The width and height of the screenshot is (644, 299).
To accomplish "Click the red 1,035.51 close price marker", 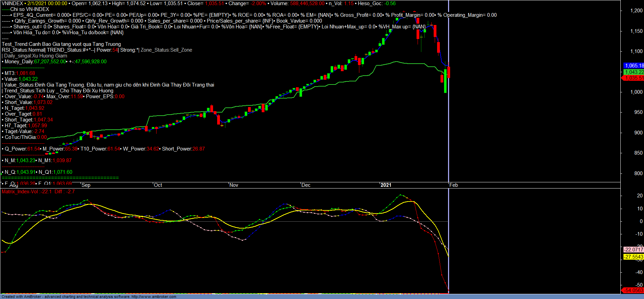I will (x=633, y=78).
